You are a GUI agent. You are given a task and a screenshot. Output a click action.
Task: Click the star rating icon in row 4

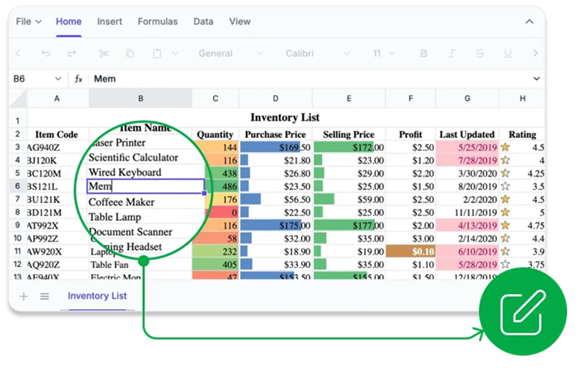(x=506, y=160)
